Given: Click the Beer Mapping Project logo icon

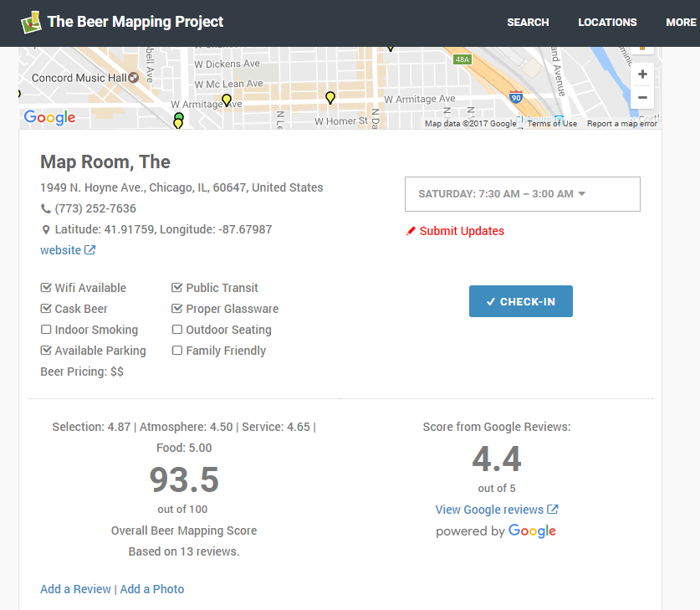Looking at the screenshot, I should pos(31,23).
